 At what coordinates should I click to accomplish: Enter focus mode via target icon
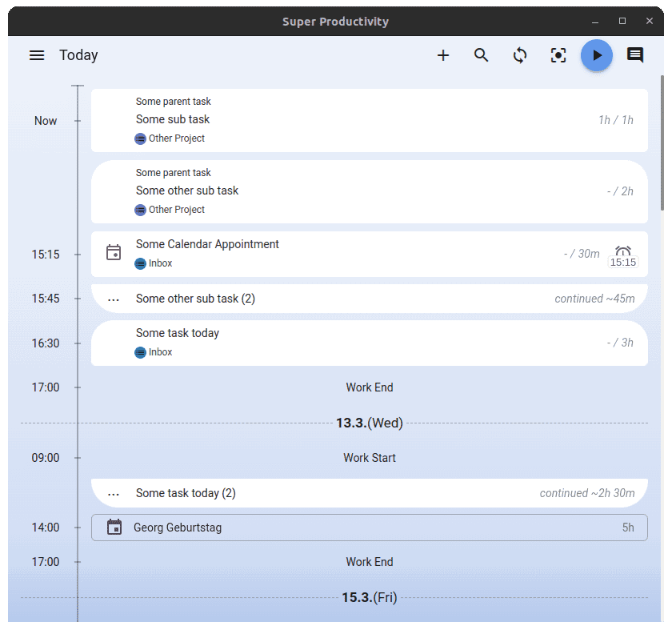[558, 55]
